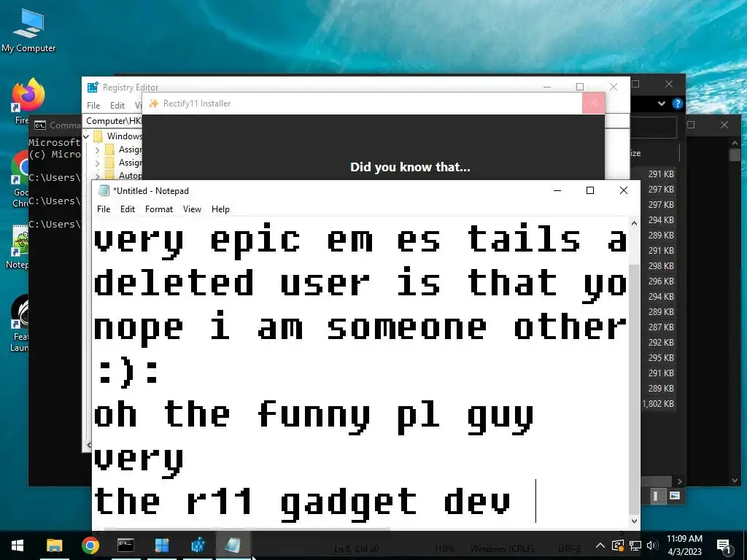Click the Notepad taskbar button
The image size is (747, 560).
(x=233, y=545)
